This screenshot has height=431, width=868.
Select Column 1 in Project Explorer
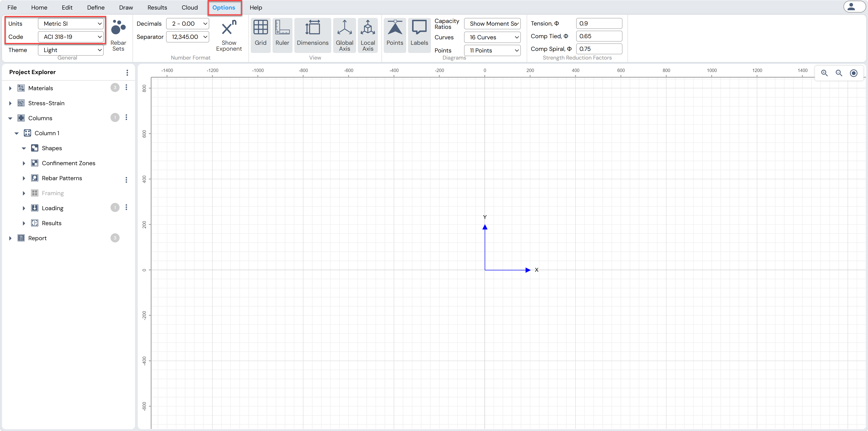coord(47,133)
